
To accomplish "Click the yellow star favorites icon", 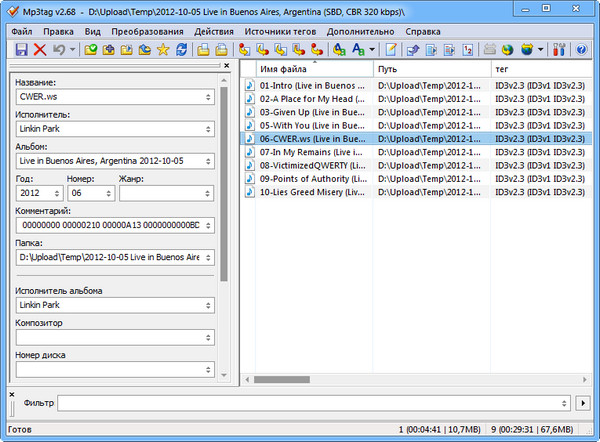I will (162, 49).
